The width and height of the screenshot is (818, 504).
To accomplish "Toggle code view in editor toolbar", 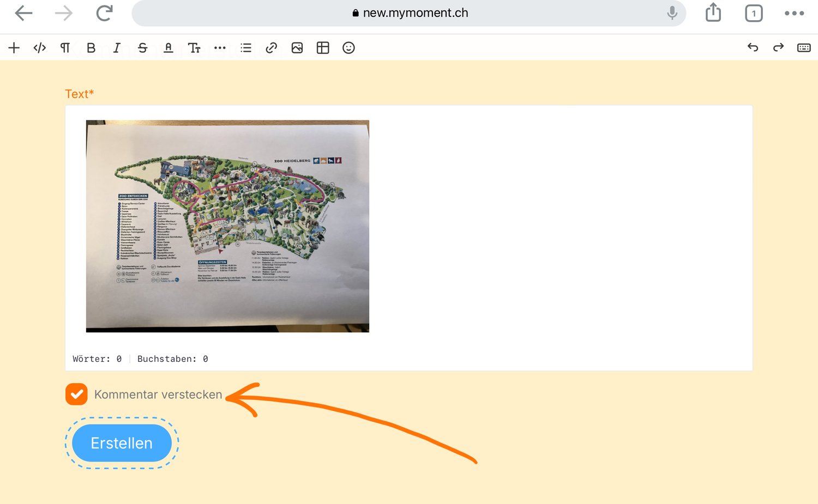I will 40,48.
